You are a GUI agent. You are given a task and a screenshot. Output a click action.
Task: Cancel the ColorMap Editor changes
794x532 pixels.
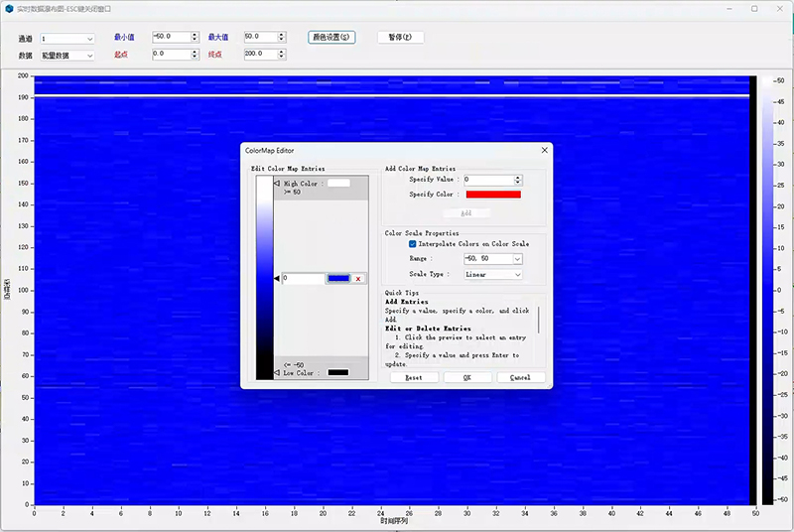[x=521, y=377]
